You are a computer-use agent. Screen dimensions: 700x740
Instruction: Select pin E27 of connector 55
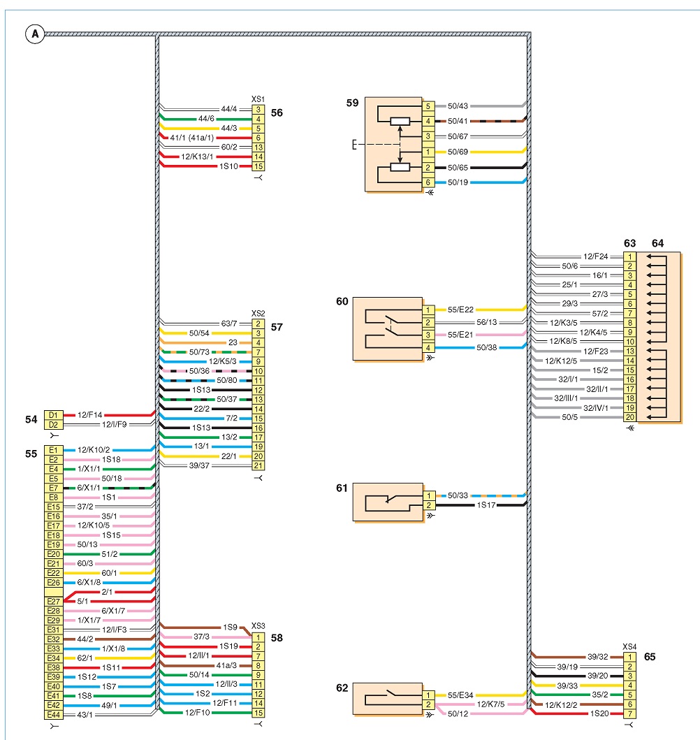[54, 601]
